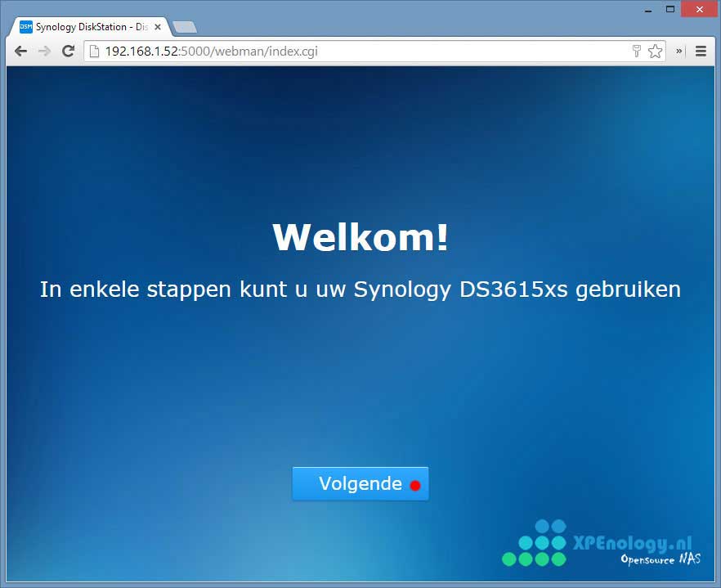Click the Welkom! heading

(x=360, y=237)
